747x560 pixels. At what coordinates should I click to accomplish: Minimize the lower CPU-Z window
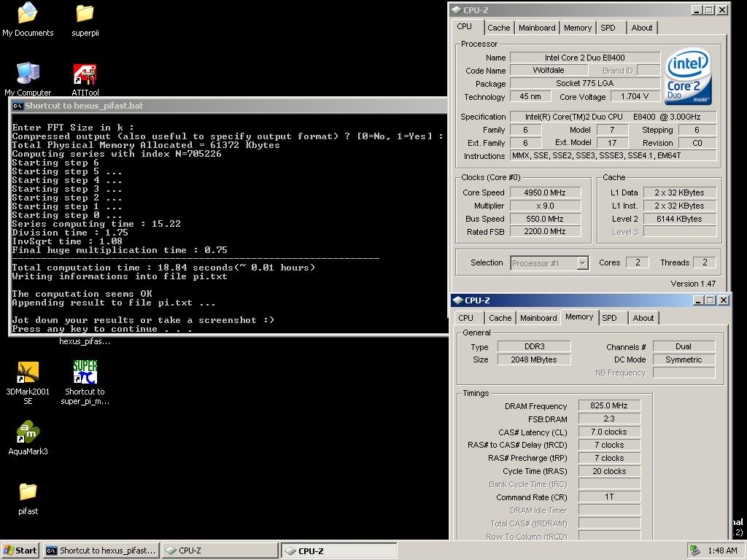point(698,300)
